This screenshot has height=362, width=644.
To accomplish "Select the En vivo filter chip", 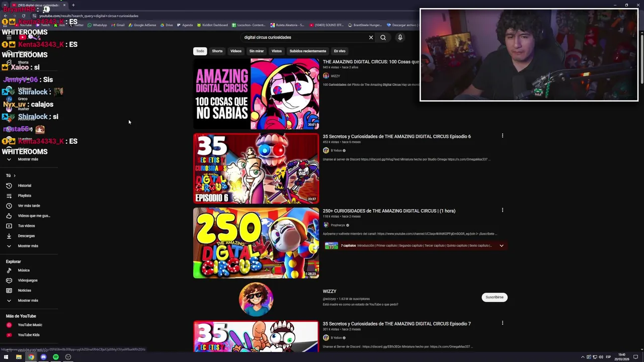I will [340, 51].
